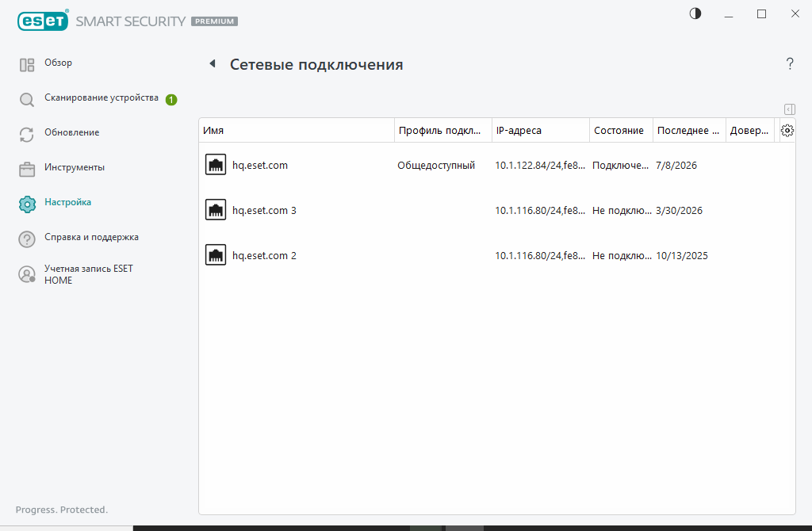This screenshot has width=812, height=531.
Task: Click the Настройка gear icon in sidebar
Action: (x=27, y=204)
